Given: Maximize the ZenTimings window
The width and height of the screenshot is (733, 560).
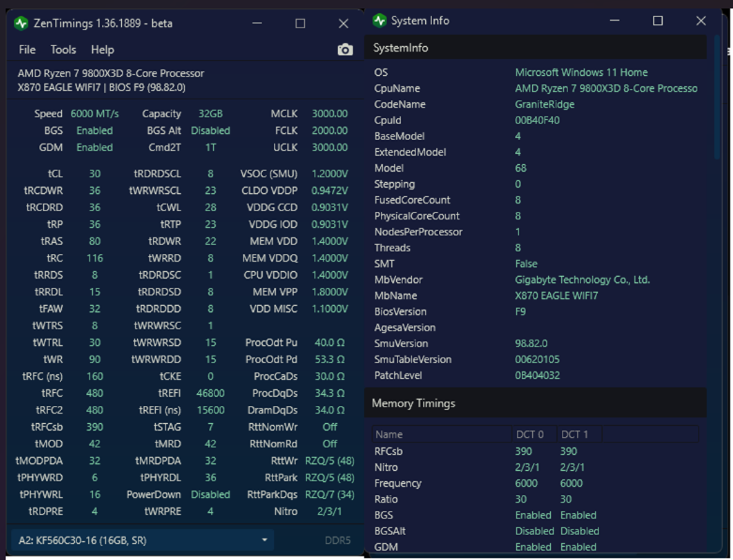Looking at the screenshot, I should [300, 23].
